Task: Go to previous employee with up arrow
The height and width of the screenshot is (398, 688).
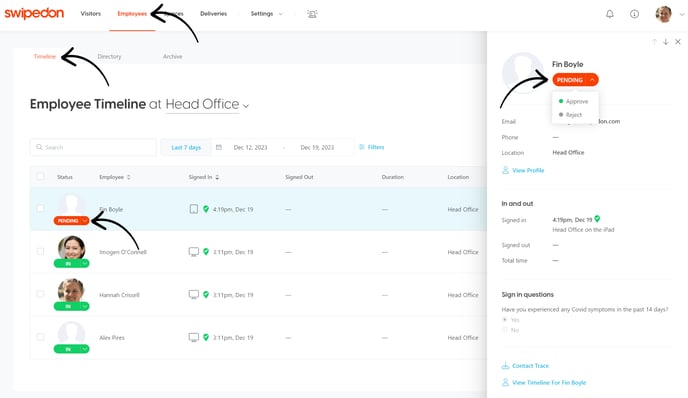Action: pos(654,42)
